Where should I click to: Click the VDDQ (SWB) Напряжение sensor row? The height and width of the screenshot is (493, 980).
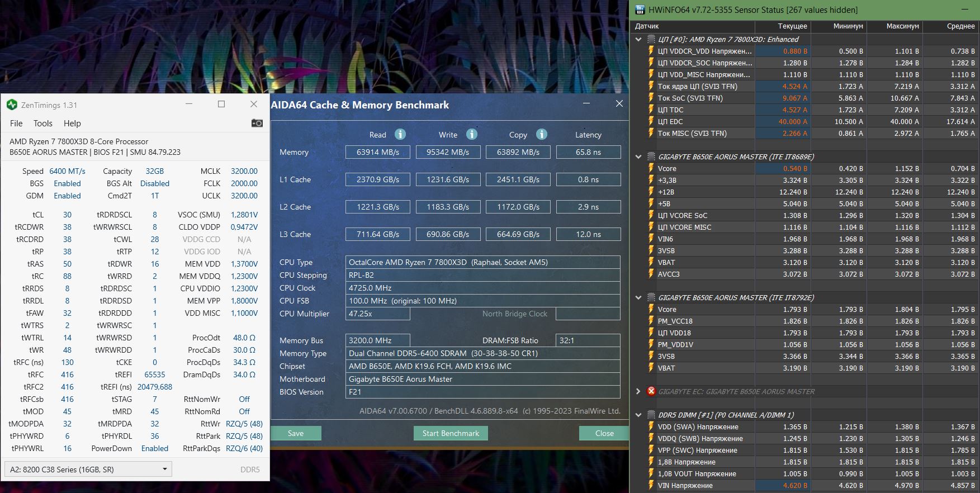pyautogui.click(x=805, y=438)
